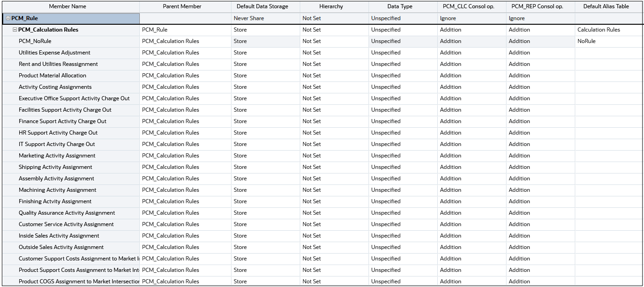Select Quality Assurance Activity Assignment row
This screenshot has height=287, width=644.
coord(67,213)
